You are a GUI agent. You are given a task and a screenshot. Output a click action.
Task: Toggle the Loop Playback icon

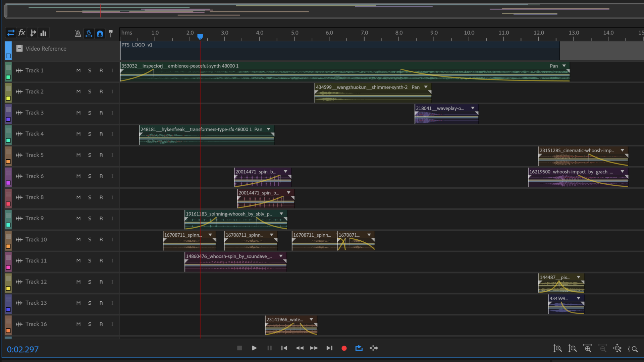click(x=359, y=348)
